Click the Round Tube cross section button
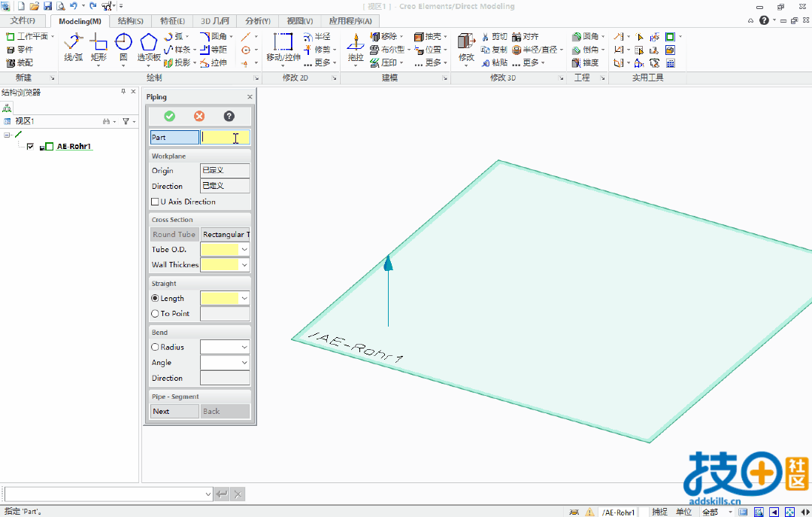 (174, 234)
